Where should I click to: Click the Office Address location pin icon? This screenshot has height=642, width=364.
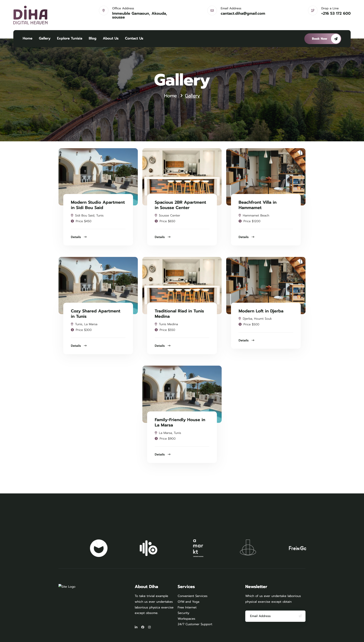103,10
